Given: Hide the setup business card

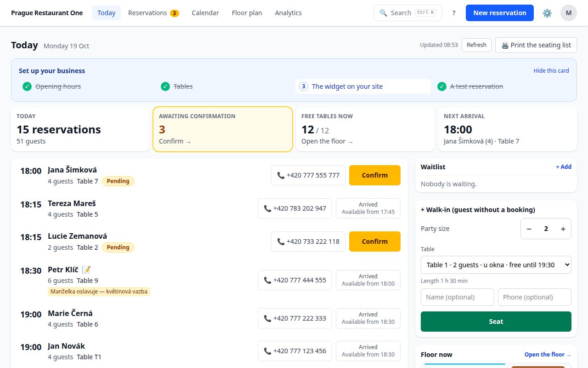Looking at the screenshot, I should pyautogui.click(x=551, y=70).
